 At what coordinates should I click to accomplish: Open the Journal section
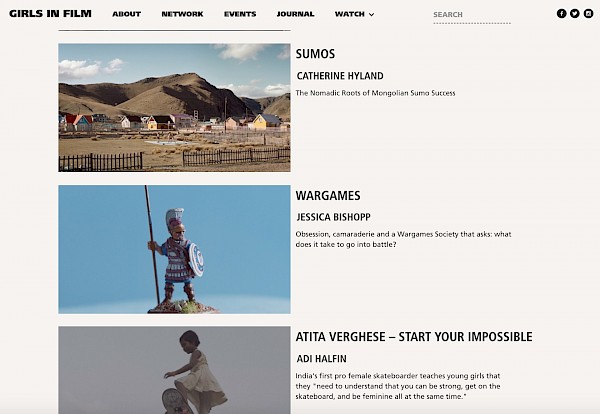click(x=295, y=14)
